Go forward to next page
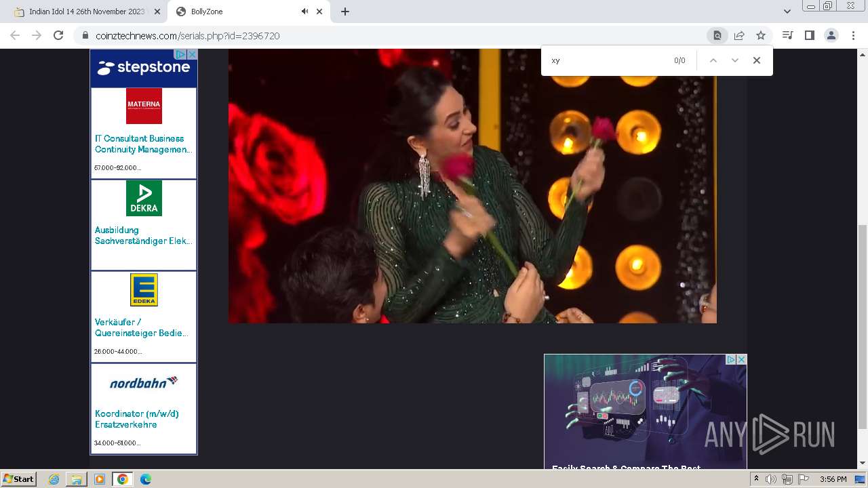This screenshot has width=868, height=488. [x=37, y=35]
